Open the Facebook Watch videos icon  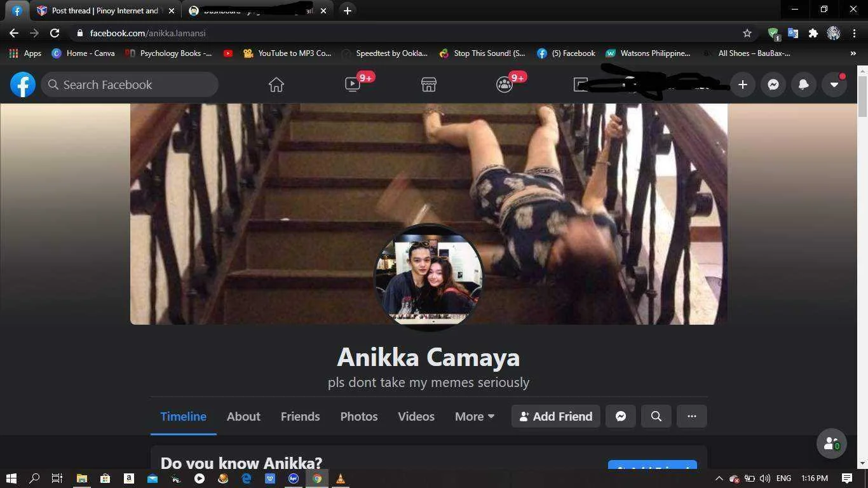[353, 85]
